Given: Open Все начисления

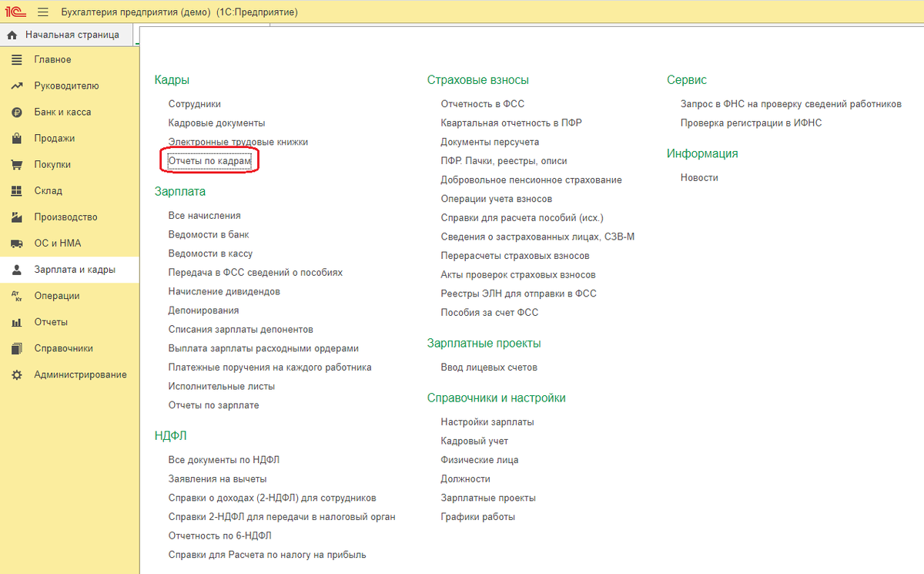Looking at the screenshot, I should click(x=204, y=216).
